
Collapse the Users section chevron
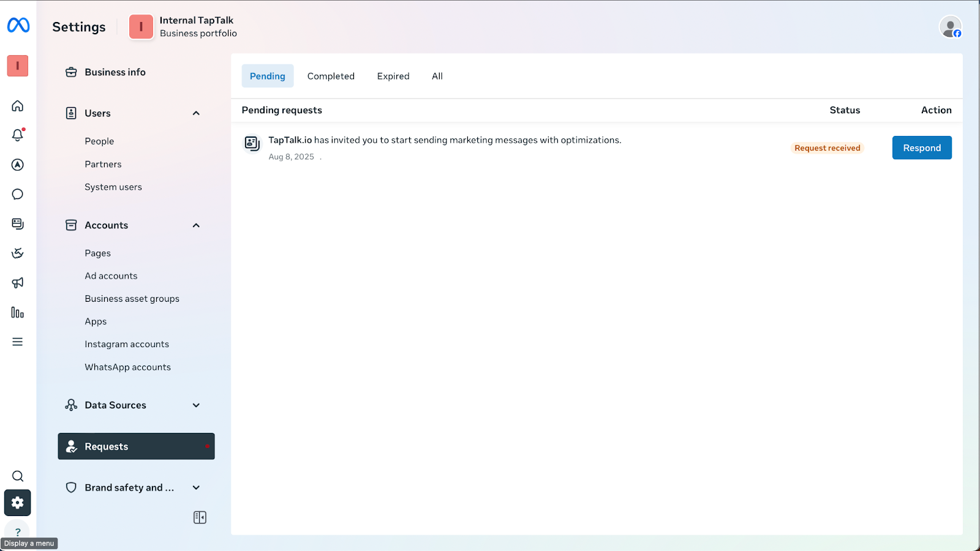pos(196,113)
